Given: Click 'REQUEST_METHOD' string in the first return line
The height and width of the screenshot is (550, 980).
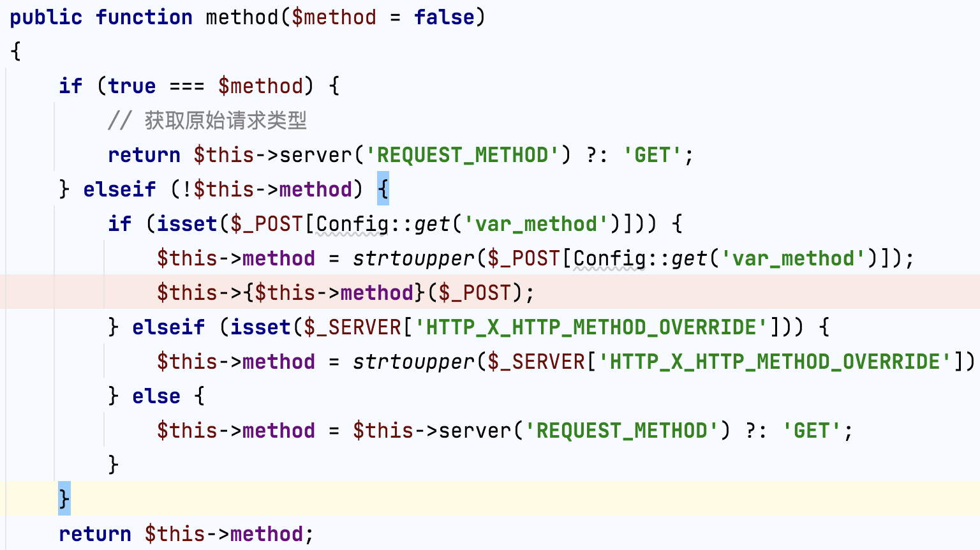Looking at the screenshot, I should 463,155.
